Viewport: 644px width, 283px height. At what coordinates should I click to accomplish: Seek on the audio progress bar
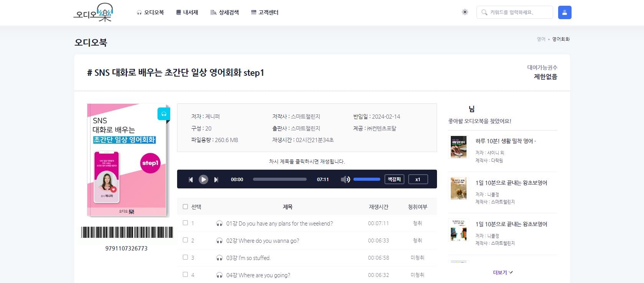(280, 179)
